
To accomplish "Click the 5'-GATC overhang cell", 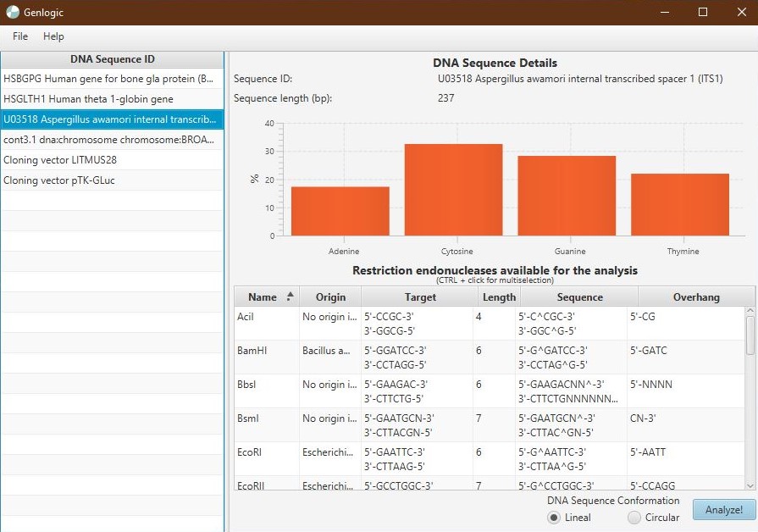I will (x=685, y=357).
